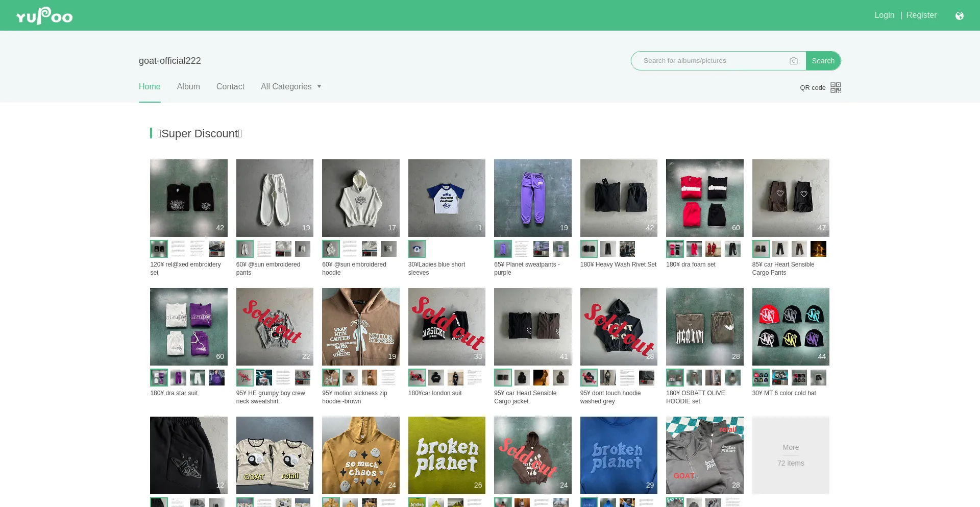Open the 180¥ dra foam set album
The image size is (980, 507).
pos(704,198)
